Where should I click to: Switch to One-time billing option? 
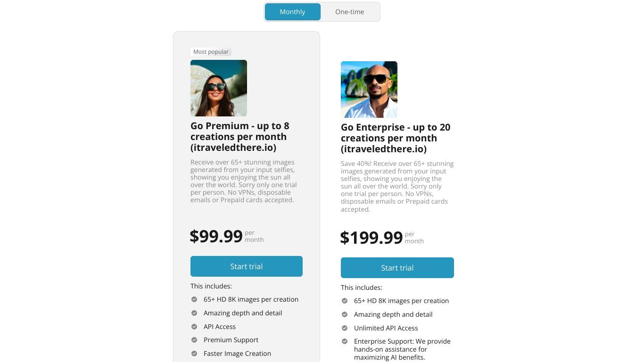(x=349, y=12)
